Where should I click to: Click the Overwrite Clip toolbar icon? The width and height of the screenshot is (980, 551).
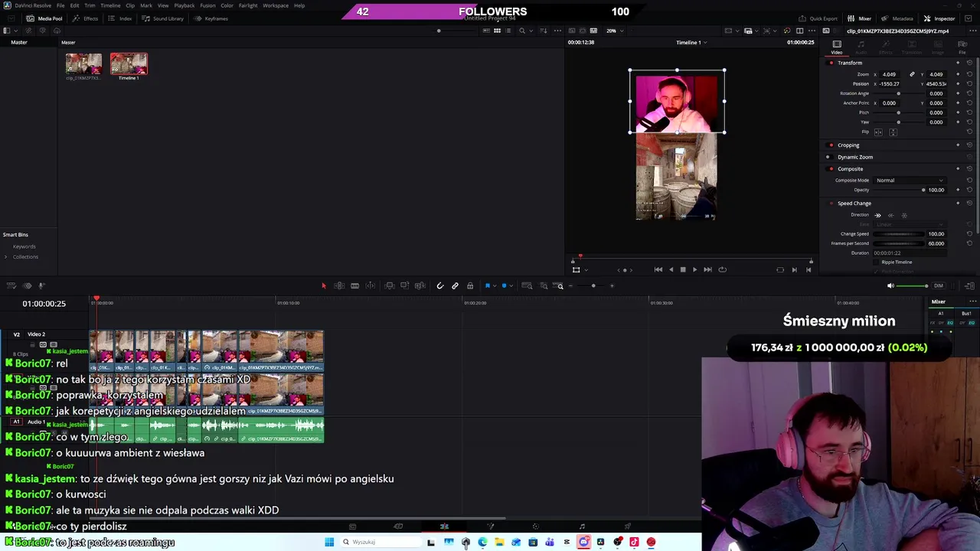click(x=404, y=285)
